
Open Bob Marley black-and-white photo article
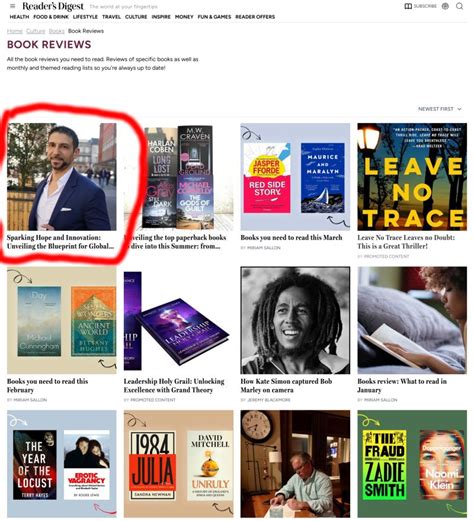(x=295, y=320)
